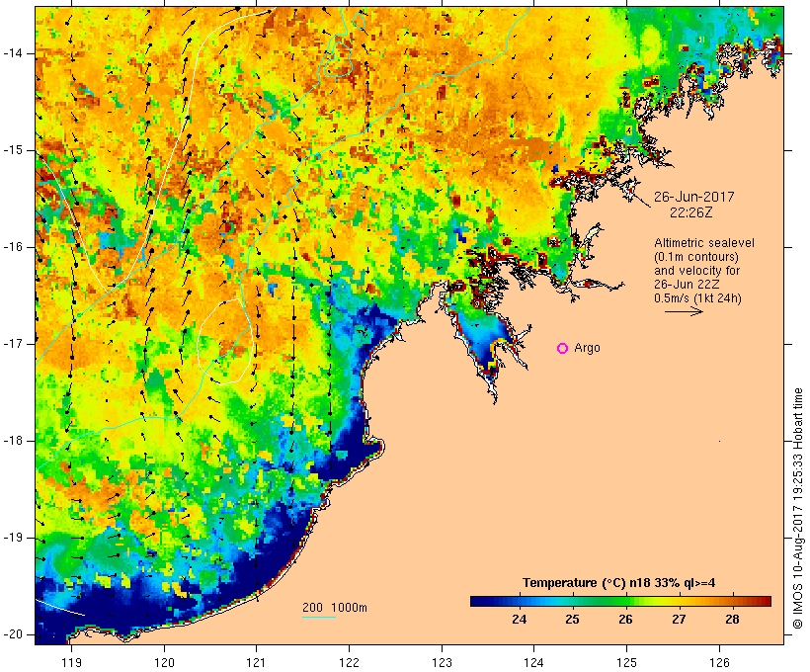Click the '125' longitude axis label

pos(626,663)
